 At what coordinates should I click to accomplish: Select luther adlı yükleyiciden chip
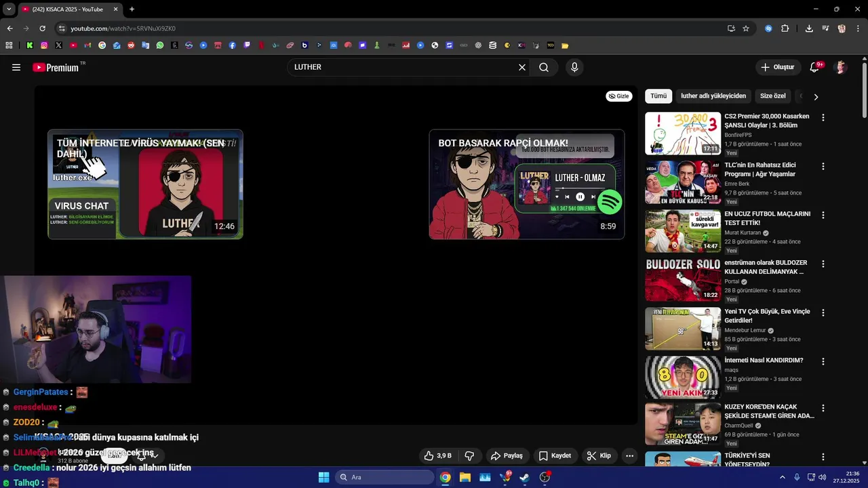713,96
